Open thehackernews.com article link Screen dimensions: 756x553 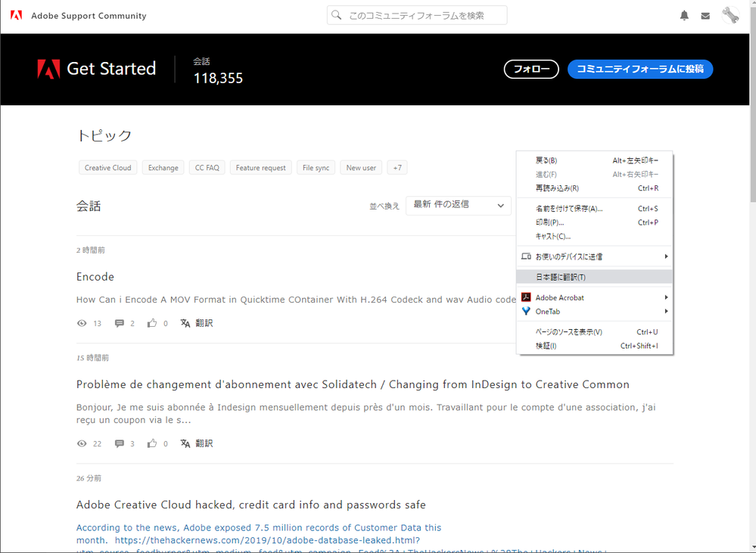point(268,540)
